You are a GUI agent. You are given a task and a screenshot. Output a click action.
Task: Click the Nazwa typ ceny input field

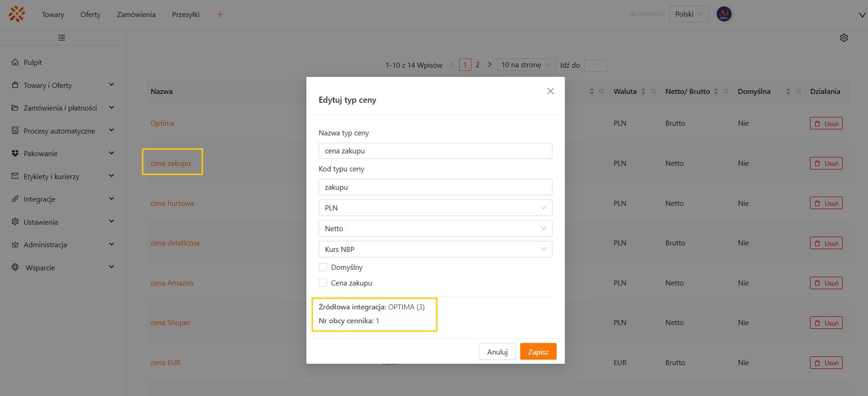(x=435, y=151)
